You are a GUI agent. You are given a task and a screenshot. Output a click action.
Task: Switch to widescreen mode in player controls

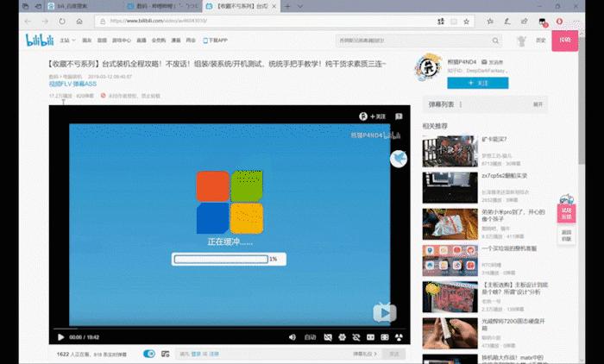coord(370,337)
